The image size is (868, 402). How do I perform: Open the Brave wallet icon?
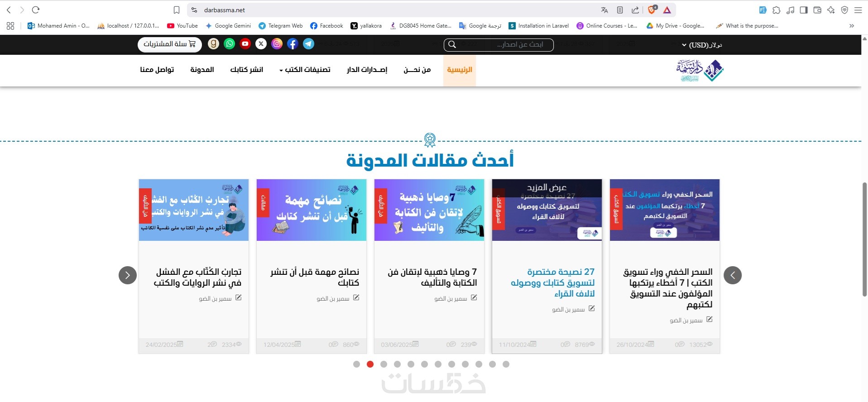click(x=817, y=10)
